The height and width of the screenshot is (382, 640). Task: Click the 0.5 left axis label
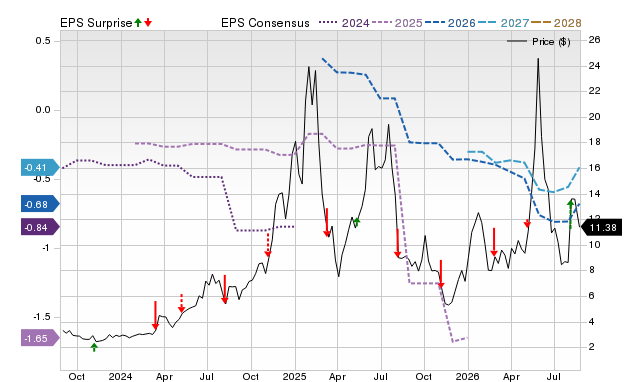click(43, 41)
